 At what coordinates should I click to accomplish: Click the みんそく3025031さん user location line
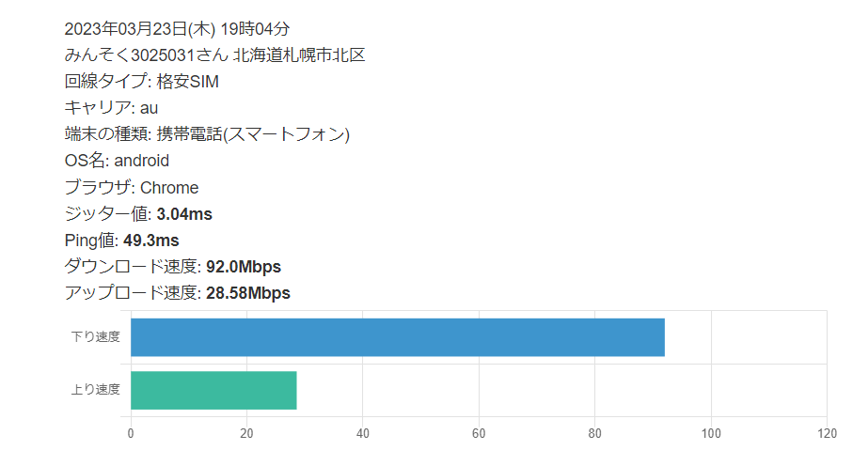[214, 55]
